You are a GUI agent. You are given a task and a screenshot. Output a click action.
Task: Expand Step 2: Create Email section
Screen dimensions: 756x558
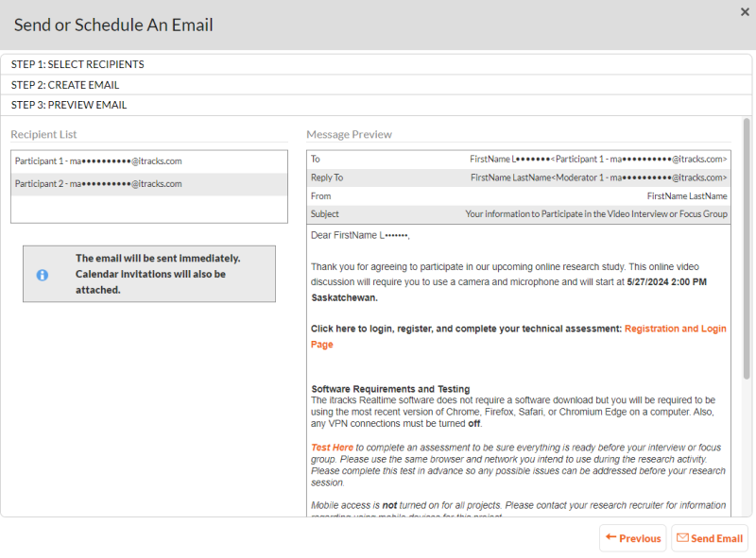[x=376, y=85]
